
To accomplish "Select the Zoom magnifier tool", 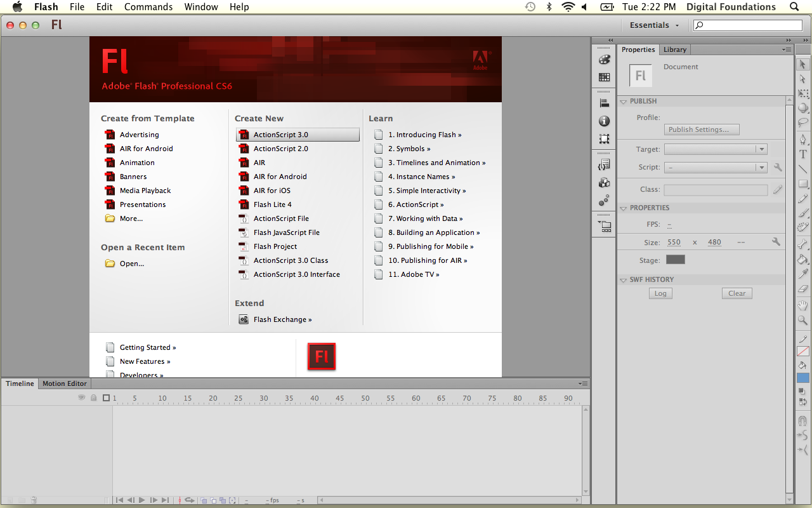I will tap(803, 321).
